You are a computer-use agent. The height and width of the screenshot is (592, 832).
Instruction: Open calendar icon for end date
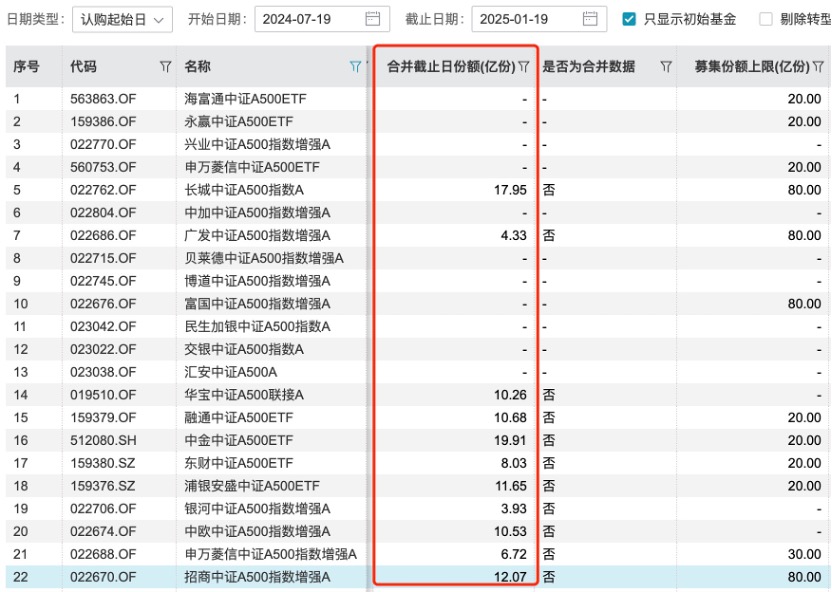[x=590, y=19]
